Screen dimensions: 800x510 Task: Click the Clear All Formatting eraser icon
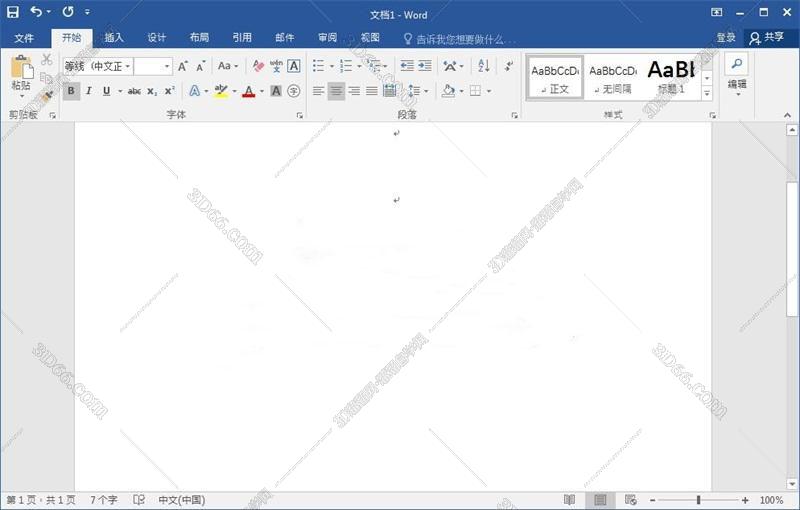pyautogui.click(x=259, y=66)
